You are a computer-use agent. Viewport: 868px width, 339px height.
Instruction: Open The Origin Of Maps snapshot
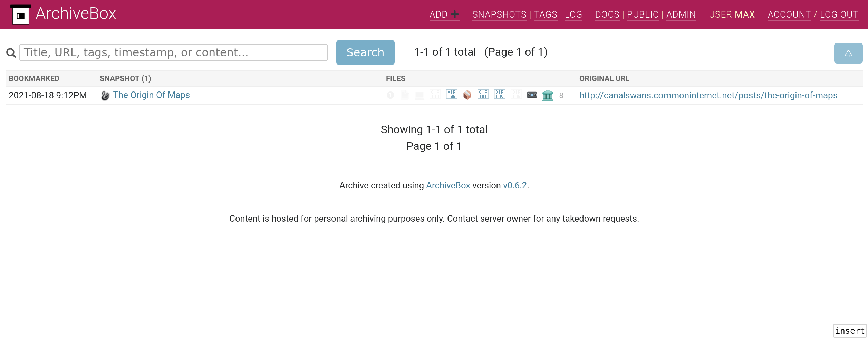point(151,95)
